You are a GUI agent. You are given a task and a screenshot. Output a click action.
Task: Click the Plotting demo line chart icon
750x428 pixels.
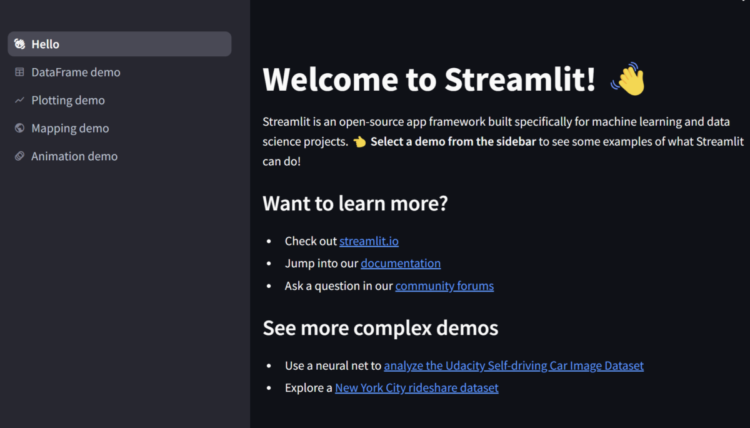click(20, 100)
